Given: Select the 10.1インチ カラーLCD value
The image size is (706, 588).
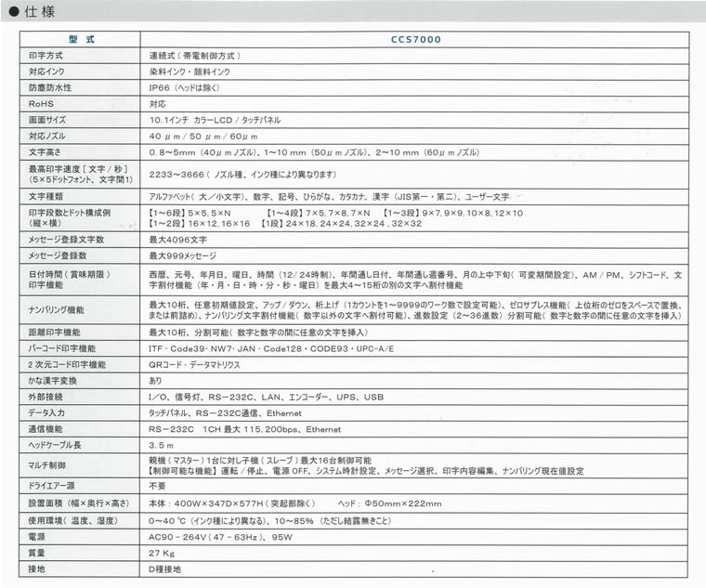Looking at the screenshot, I should pos(215,120).
